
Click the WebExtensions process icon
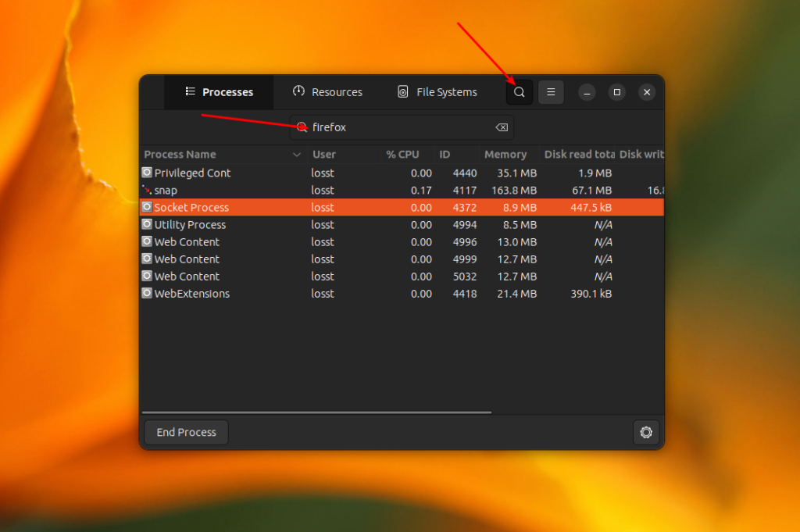pyautogui.click(x=147, y=293)
